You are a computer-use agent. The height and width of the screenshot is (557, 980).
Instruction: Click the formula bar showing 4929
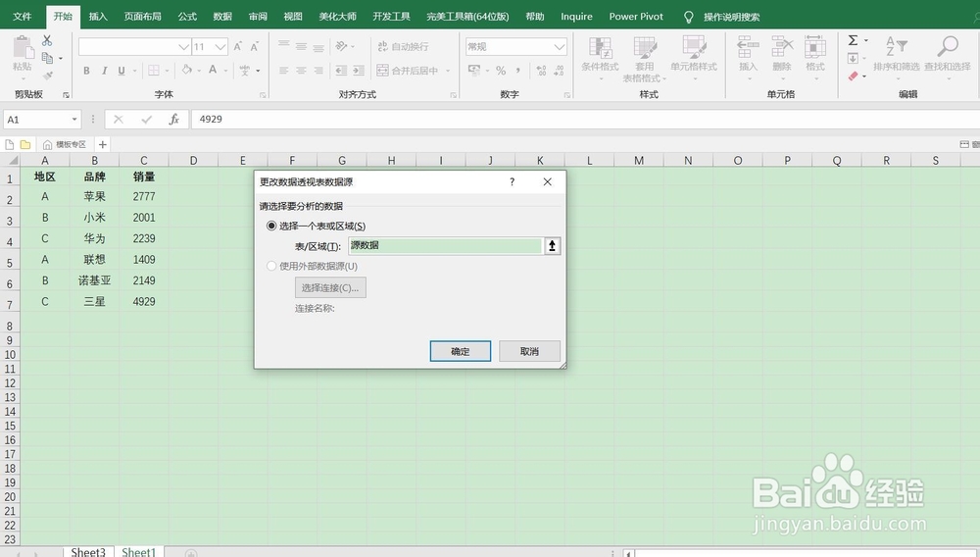(x=584, y=120)
